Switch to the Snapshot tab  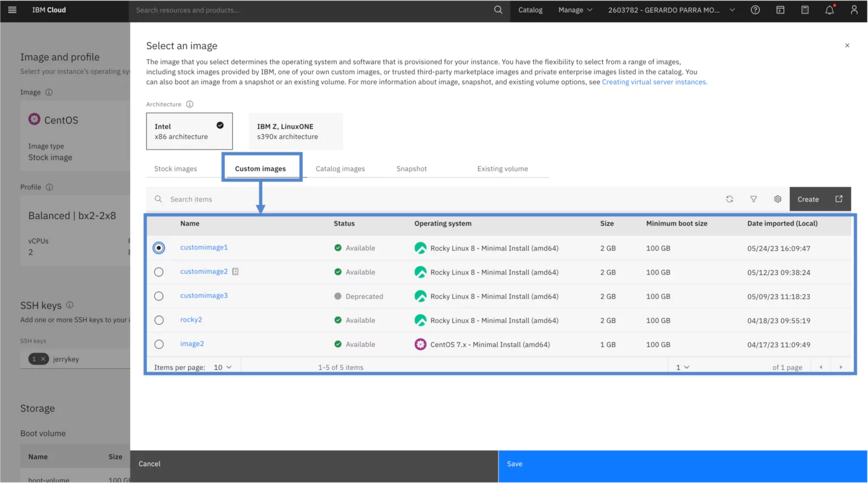(x=412, y=168)
